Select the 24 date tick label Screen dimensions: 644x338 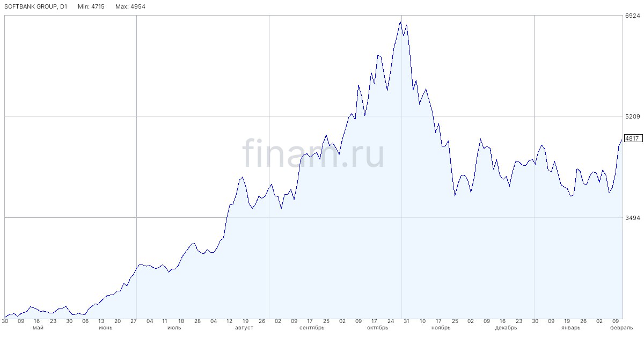point(391,321)
